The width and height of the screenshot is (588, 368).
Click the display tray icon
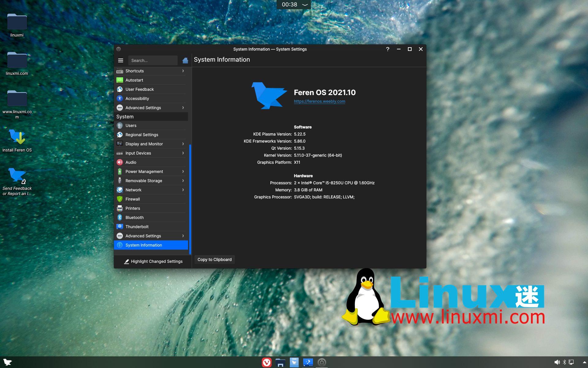(571, 362)
